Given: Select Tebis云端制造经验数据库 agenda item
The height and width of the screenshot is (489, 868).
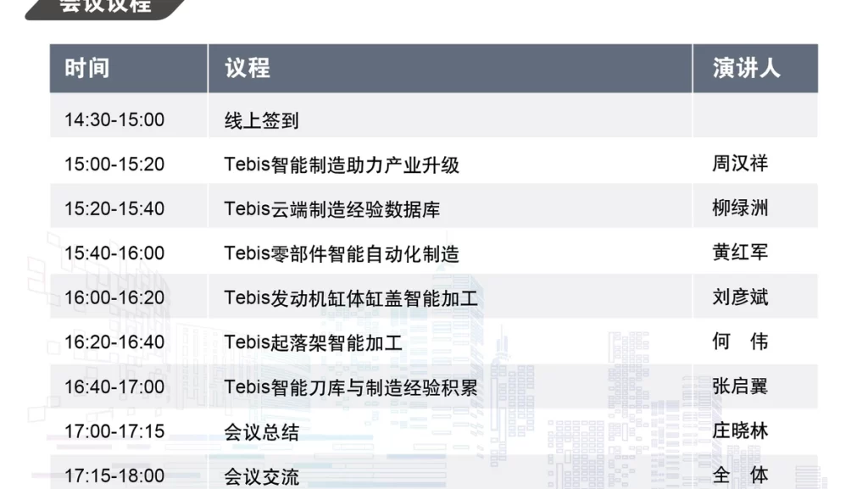Looking at the screenshot, I should pyautogui.click(x=332, y=208).
